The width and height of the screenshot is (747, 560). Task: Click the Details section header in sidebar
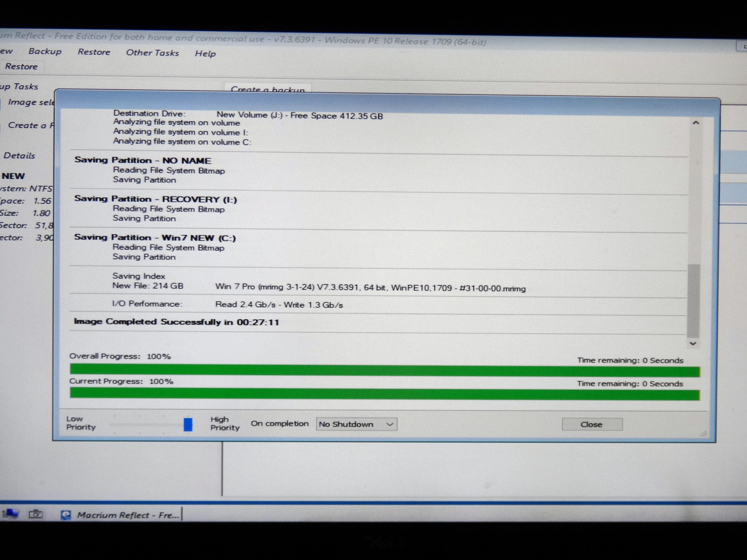click(19, 156)
